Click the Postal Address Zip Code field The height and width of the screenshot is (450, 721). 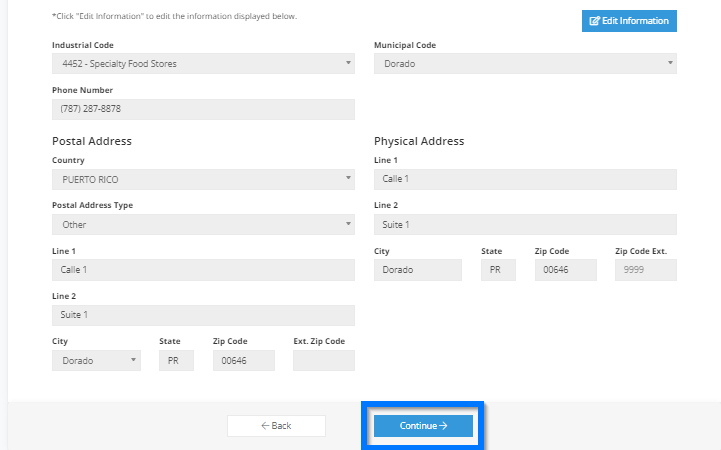click(x=244, y=360)
